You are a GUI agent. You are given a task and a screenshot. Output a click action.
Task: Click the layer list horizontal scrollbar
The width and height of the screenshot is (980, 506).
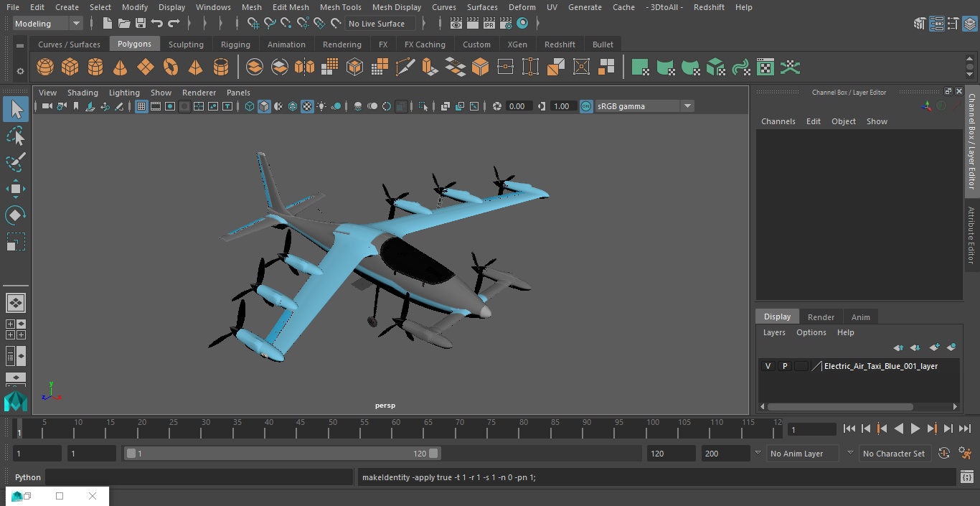(x=841, y=406)
